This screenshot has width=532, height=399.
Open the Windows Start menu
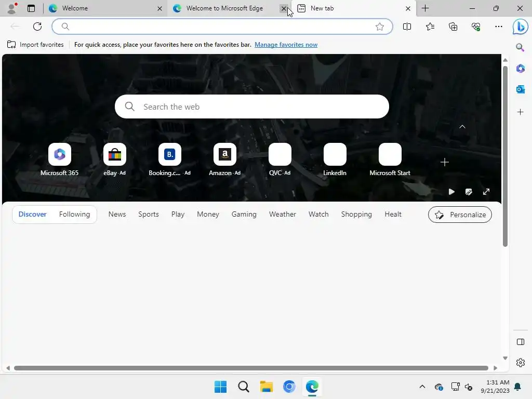coord(220,387)
